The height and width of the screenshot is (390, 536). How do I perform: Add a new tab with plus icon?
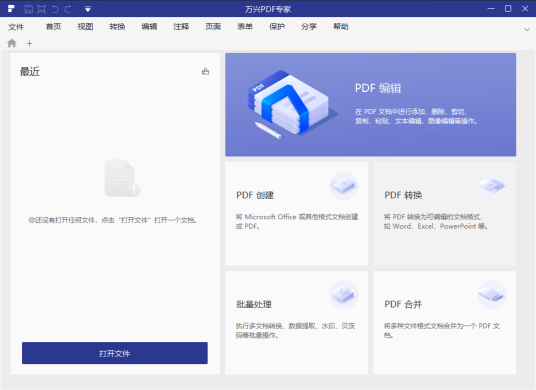[29, 43]
